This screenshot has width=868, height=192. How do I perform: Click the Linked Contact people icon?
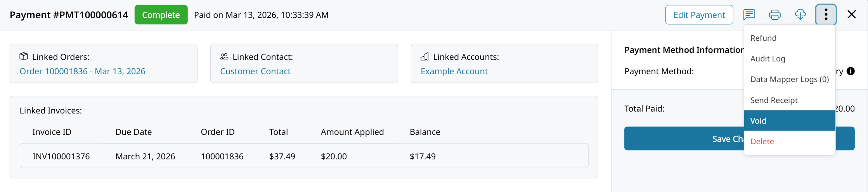(x=224, y=57)
